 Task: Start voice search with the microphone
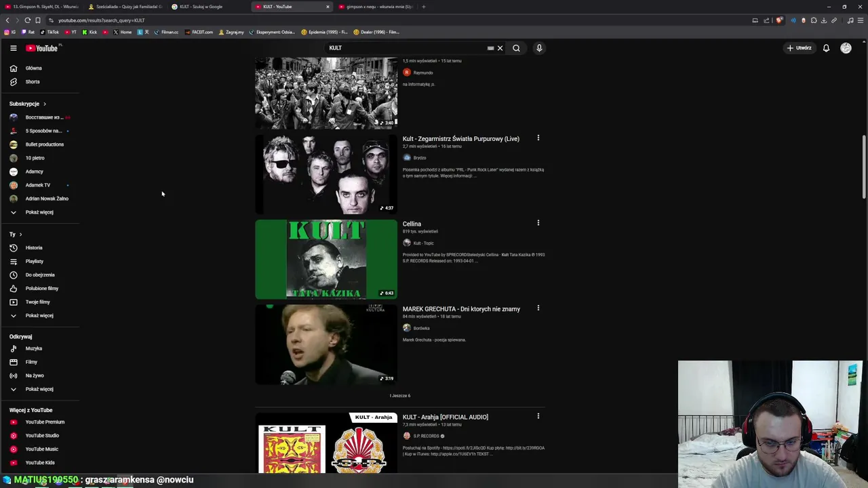point(539,48)
